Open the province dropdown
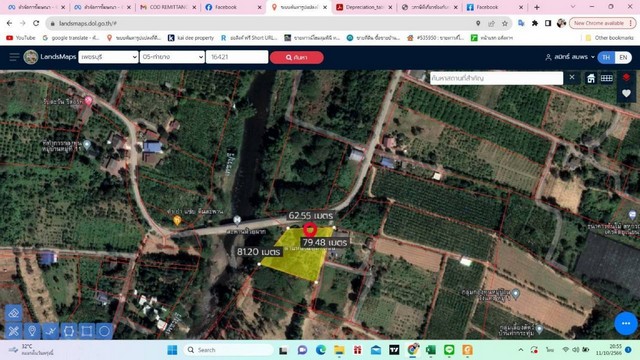 108,57
